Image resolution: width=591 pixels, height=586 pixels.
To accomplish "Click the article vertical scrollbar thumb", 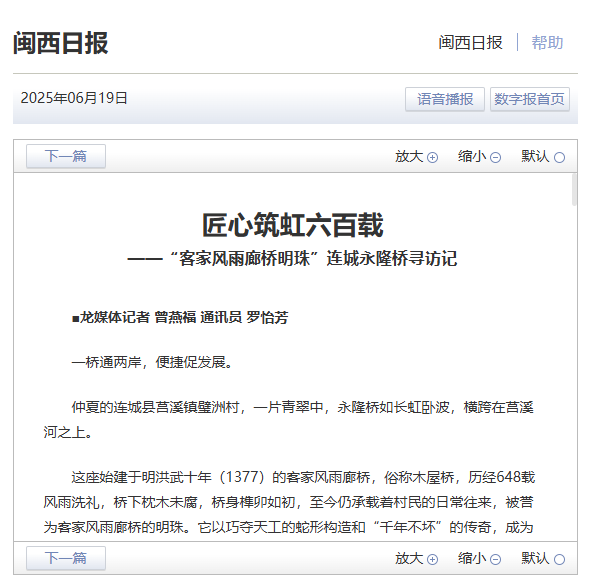I will click(574, 190).
